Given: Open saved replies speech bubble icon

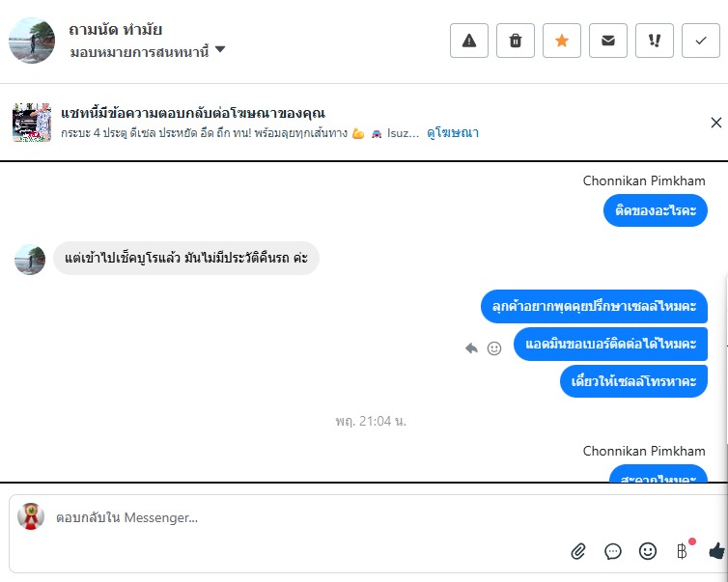Looking at the screenshot, I should click(613, 551).
